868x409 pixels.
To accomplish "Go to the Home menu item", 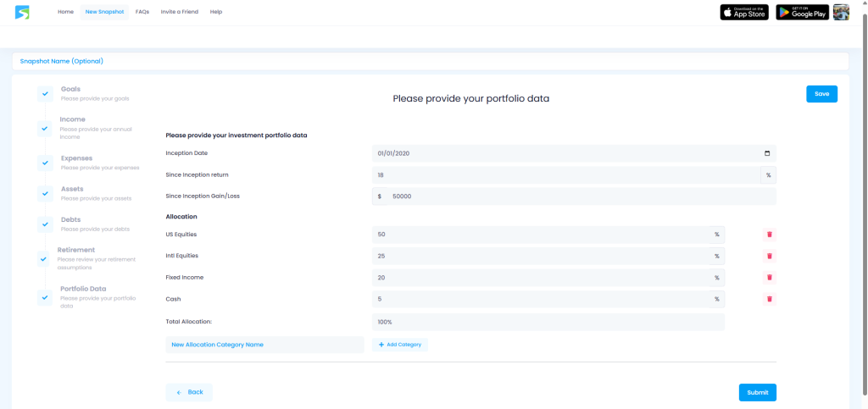I will tap(65, 12).
